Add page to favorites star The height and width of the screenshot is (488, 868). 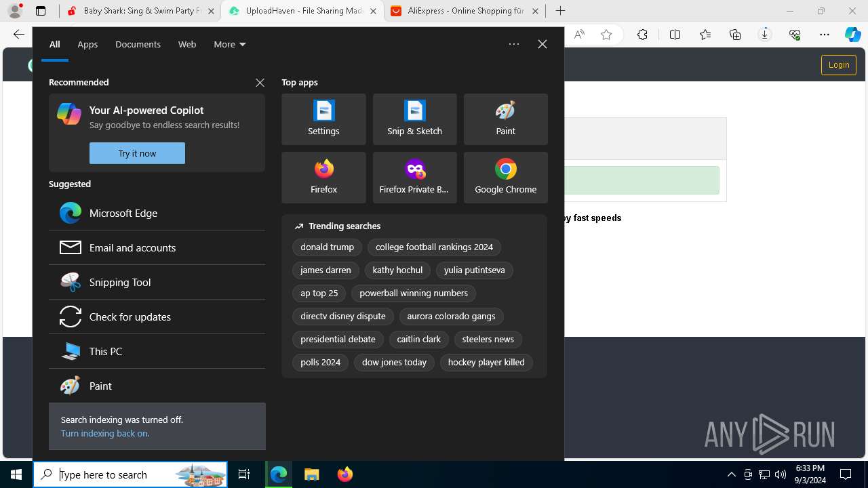coord(606,35)
